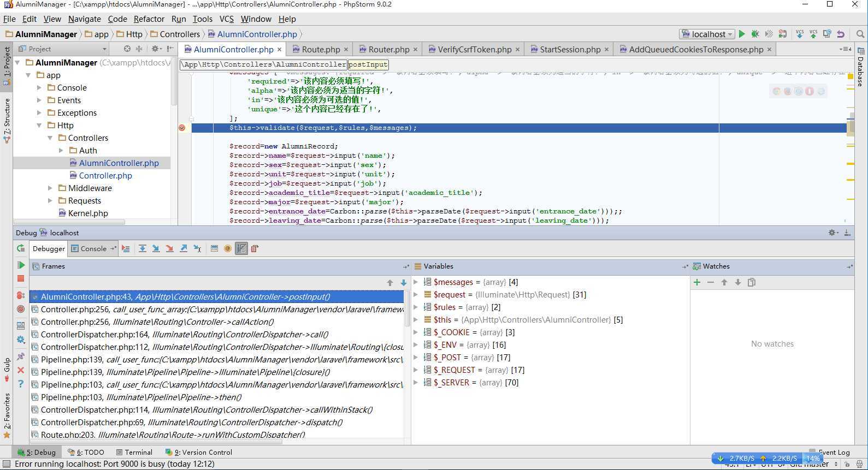Move to next frame down arrow
This screenshot has height=470, width=868.
click(404, 283)
